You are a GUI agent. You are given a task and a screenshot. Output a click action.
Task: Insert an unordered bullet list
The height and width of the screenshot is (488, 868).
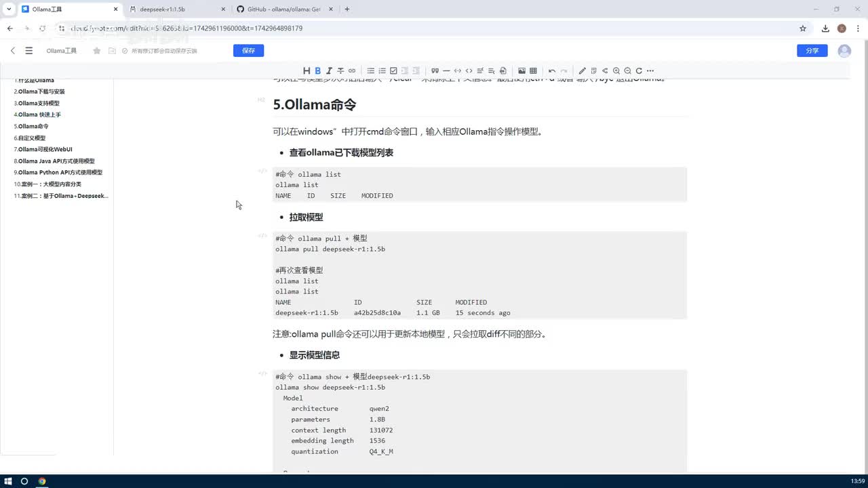371,70
